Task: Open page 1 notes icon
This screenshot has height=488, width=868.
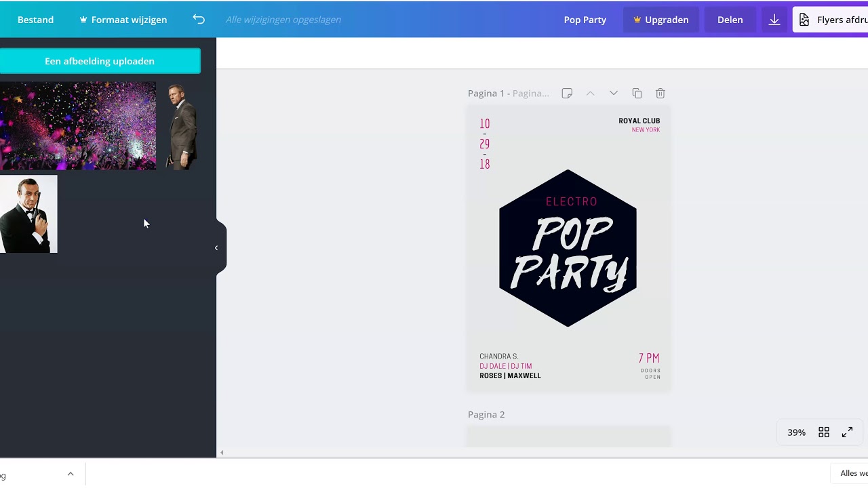Action: click(x=567, y=94)
